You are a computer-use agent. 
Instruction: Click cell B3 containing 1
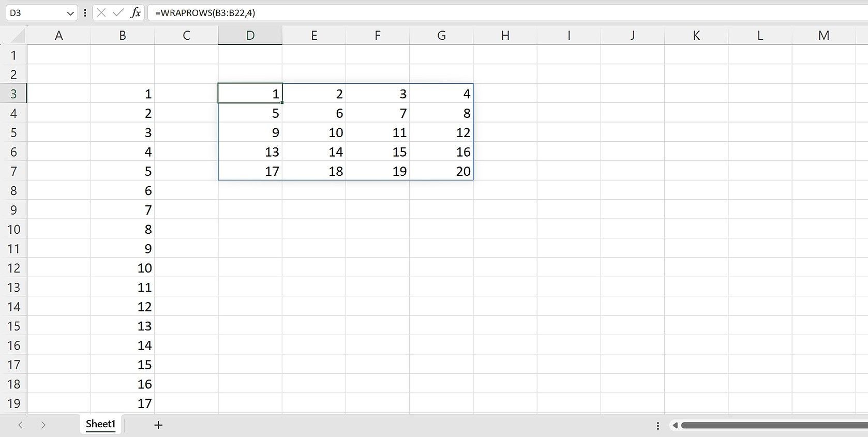point(123,94)
